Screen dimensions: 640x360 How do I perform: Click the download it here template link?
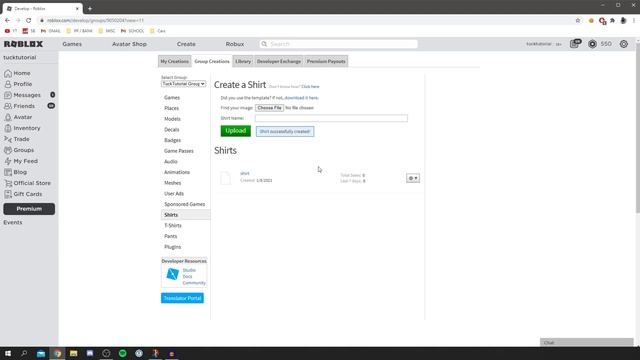pyautogui.click(x=301, y=98)
